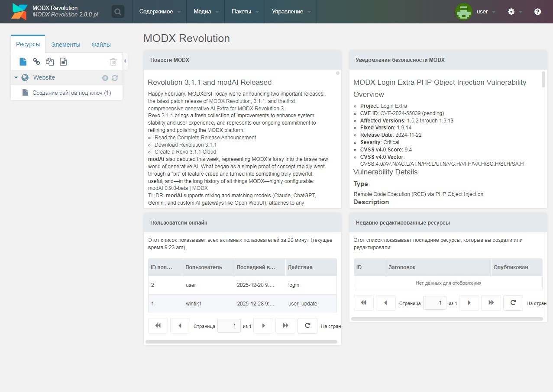The image size is (553, 392).
Task: Open Read the Complete Release Announcement link
Action: coord(205,138)
